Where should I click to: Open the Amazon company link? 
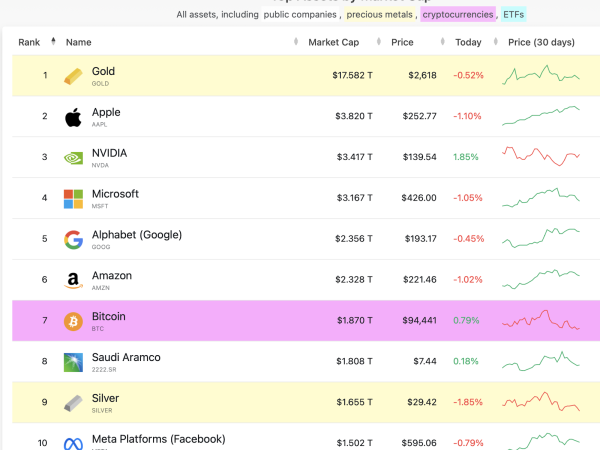pos(112,276)
